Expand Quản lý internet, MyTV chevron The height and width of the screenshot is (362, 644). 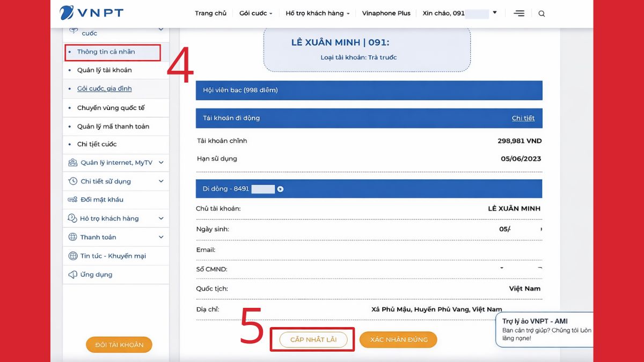[161, 162]
